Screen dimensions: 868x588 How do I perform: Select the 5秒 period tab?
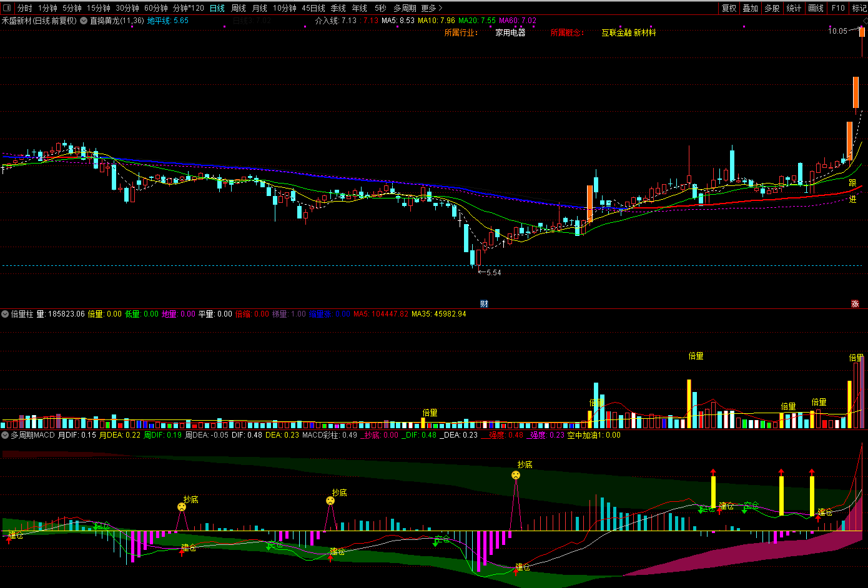(x=380, y=8)
